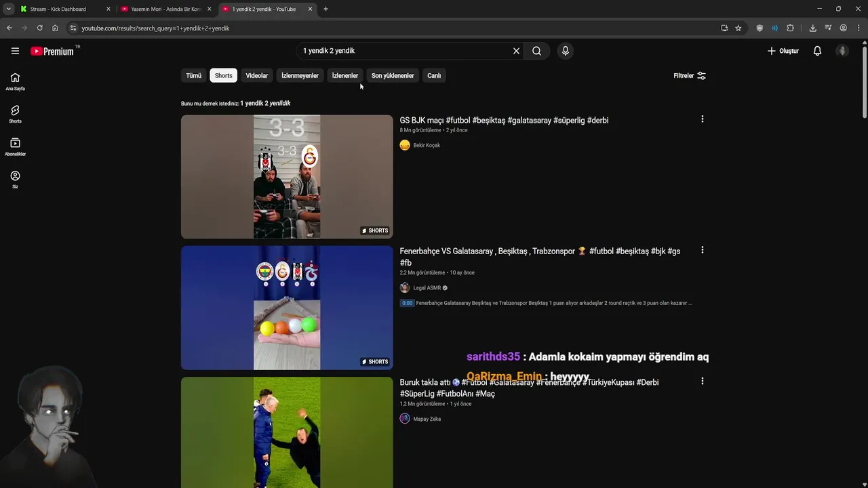This screenshot has height=488, width=868.
Task: Play the colored balls Shorts thumbnail
Action: click(287, 308)
